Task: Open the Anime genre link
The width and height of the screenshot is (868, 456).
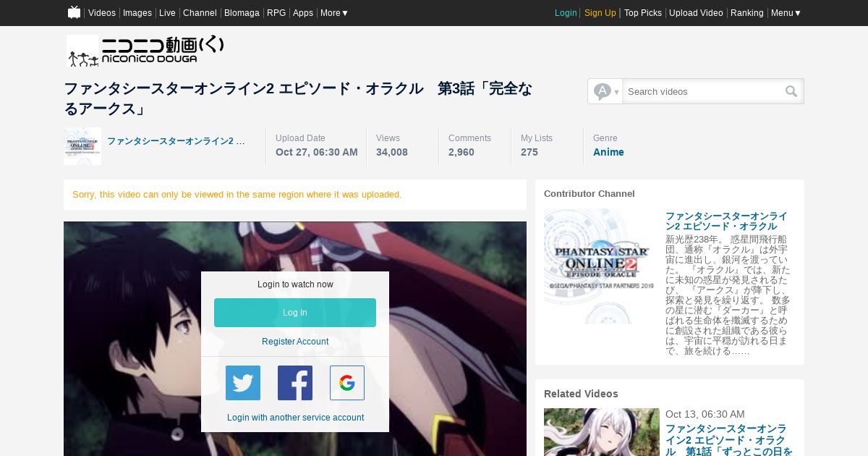Action: pyautogui.click(x=608, y=152)
